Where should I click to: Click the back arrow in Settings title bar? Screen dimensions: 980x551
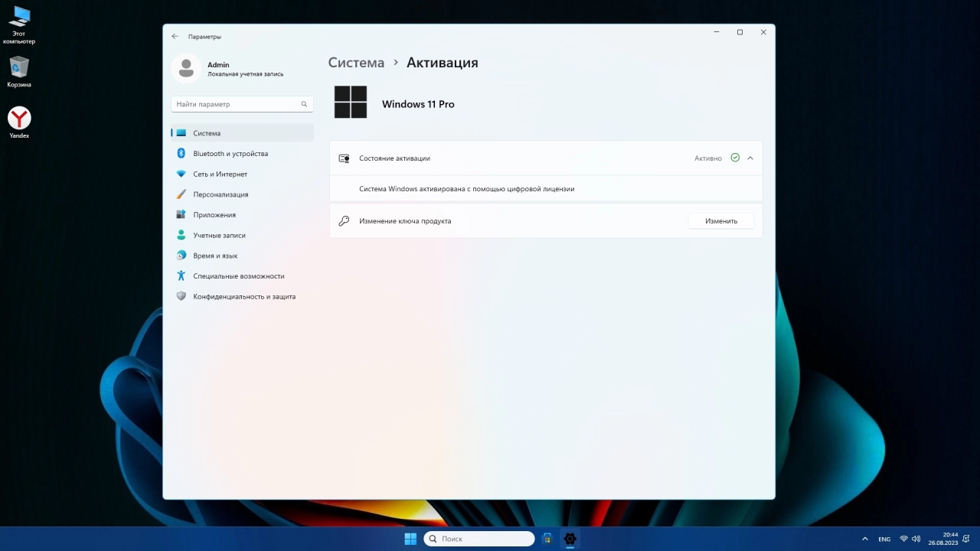(175, 36)
